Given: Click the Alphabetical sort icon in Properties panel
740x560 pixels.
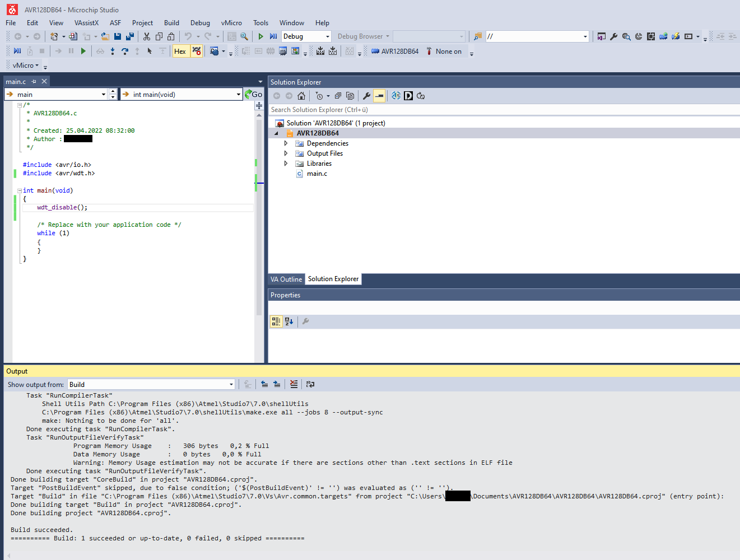Looking at the screenshot, I should pyautogui.click(x=289, y=321).
